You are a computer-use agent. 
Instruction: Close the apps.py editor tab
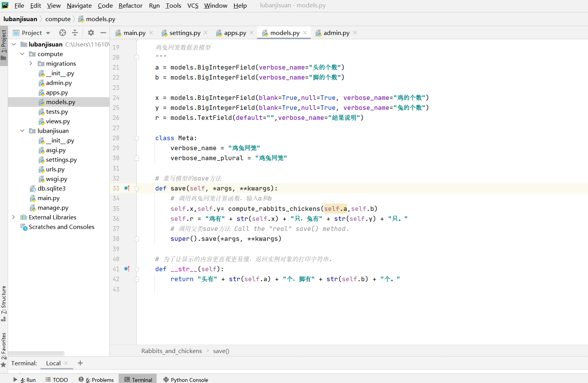252,33
